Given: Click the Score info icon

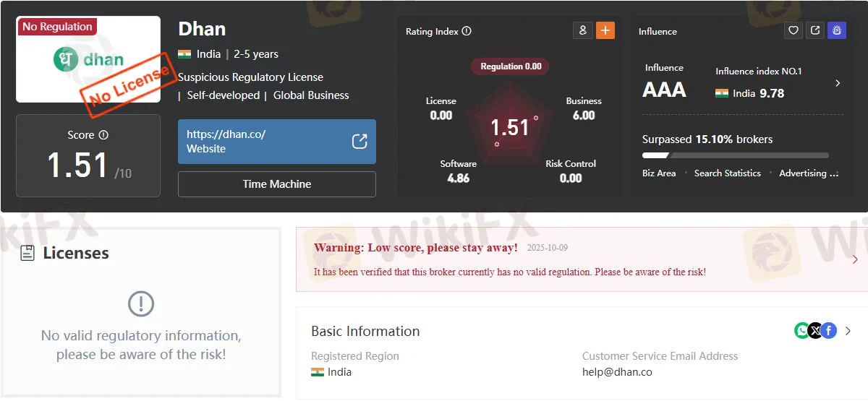Looking at the screenshot, I should point(103,135).
